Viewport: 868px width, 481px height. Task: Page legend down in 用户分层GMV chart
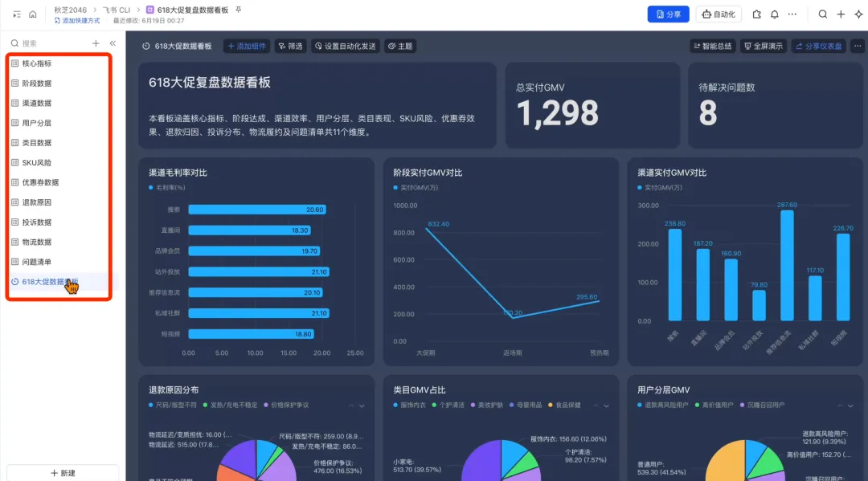pos(850,406)
